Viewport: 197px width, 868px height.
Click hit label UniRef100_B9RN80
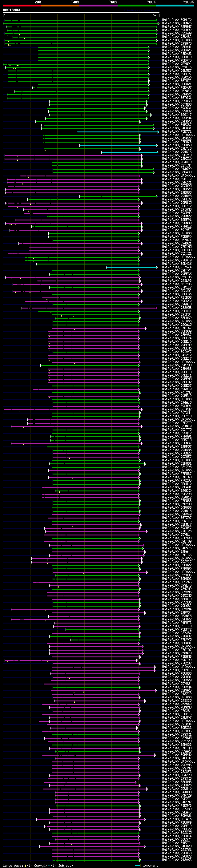pos(177,223)
